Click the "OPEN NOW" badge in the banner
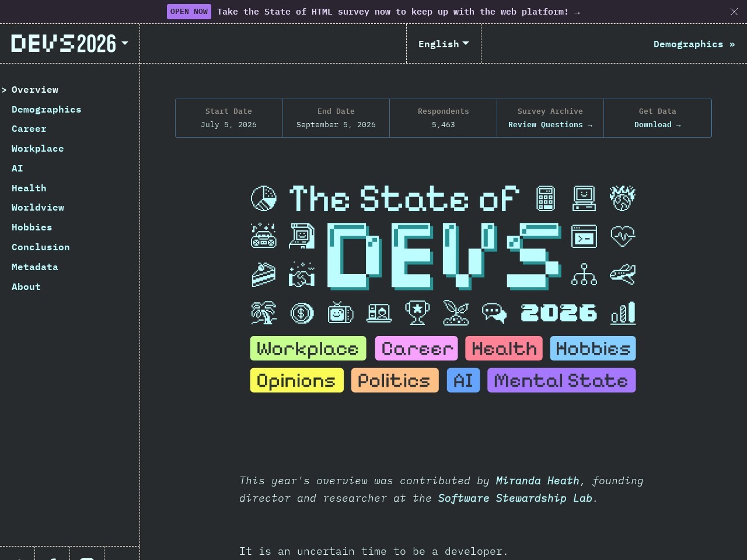 189,12
